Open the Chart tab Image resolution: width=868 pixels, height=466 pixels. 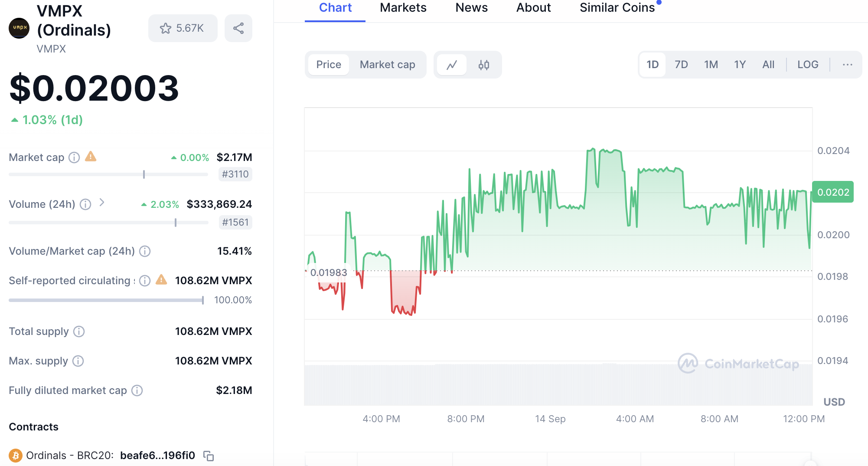[335, 8]
